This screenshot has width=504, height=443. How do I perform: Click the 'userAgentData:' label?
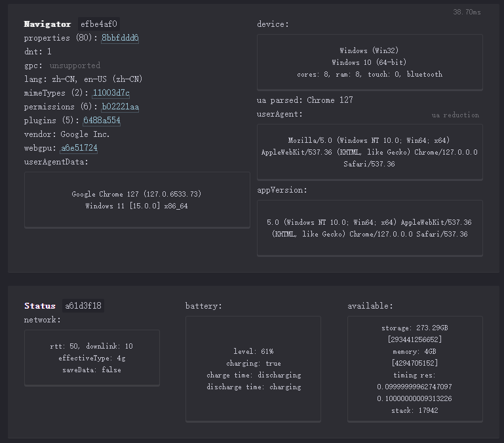(56, 162)
